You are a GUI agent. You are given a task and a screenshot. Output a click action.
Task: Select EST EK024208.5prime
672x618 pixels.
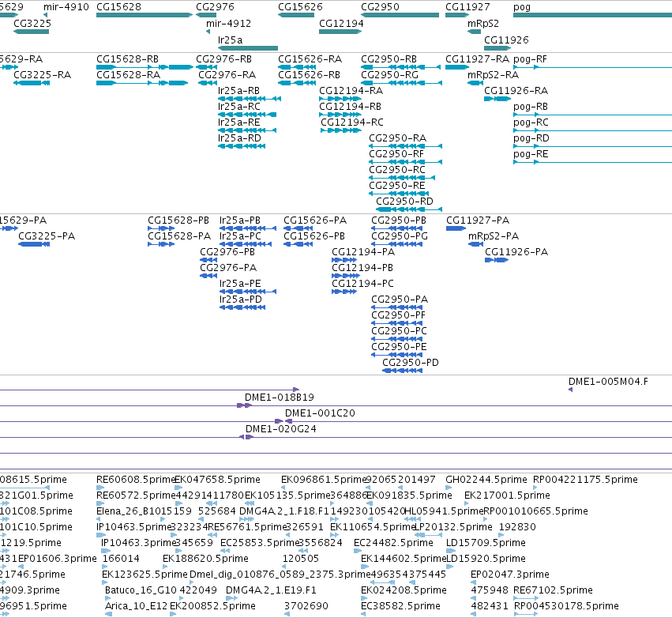[x=404, y=590]
